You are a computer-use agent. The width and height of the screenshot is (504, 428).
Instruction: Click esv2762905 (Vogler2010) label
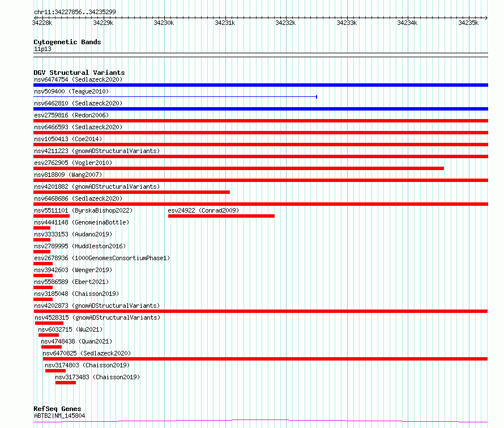click(73, 163)
